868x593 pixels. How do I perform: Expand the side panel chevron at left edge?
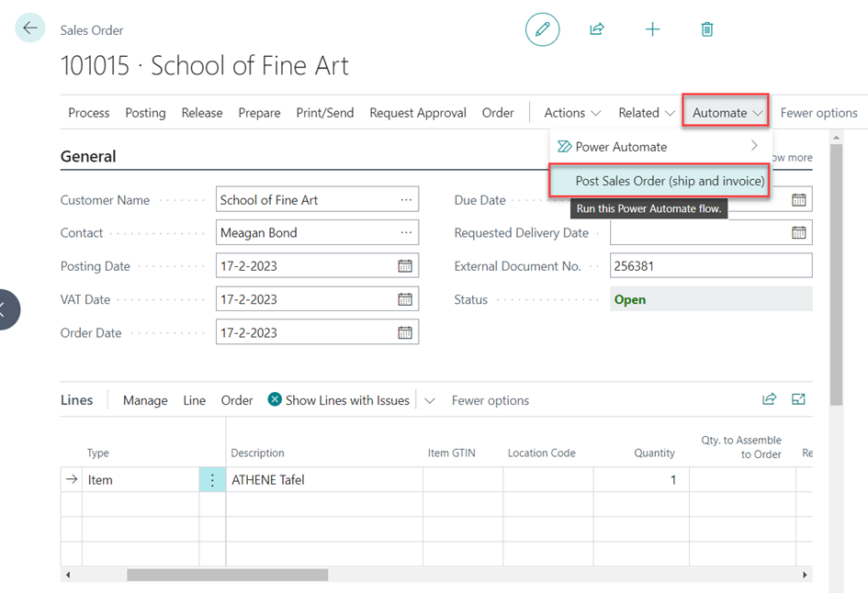tap(5, 309)
